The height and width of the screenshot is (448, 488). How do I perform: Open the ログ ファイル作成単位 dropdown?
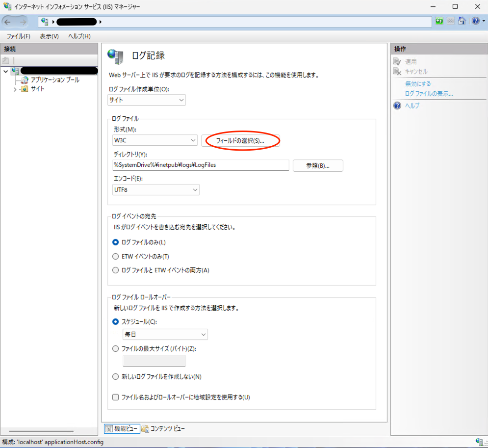147,100
